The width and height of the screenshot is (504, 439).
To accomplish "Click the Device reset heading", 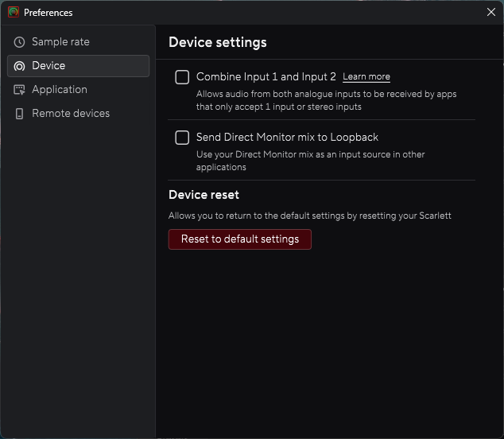I will click(x=204, y=195).
